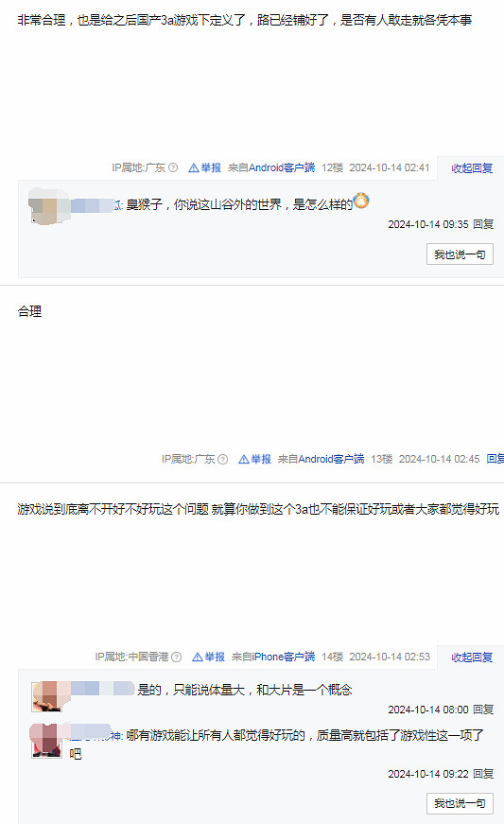Click the report triangle icon on floor 14
The height and width of the screenshot is (824, 504).
pyautogui.click(x=198, y=657)
